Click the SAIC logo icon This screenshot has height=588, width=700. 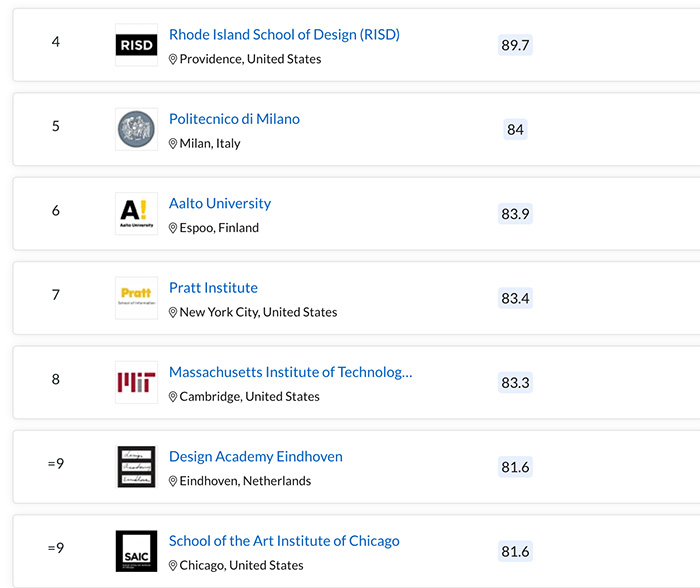pos(136,551)
